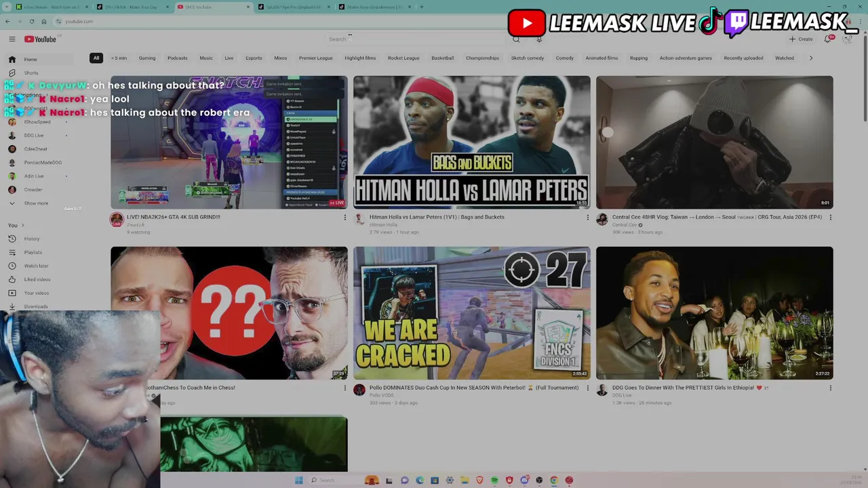Viewport: 868px width, 488px height.
Task: Click the Create video button
Action: coord(801,39)
